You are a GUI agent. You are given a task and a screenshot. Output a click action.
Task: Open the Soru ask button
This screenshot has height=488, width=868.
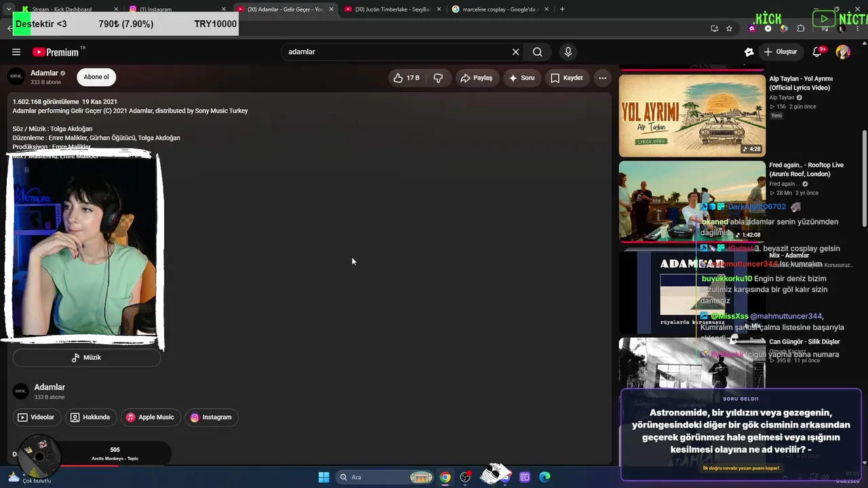click(522, 78)
